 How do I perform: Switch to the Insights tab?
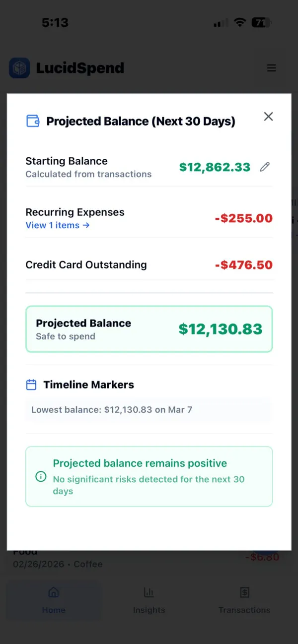[149, 600]
